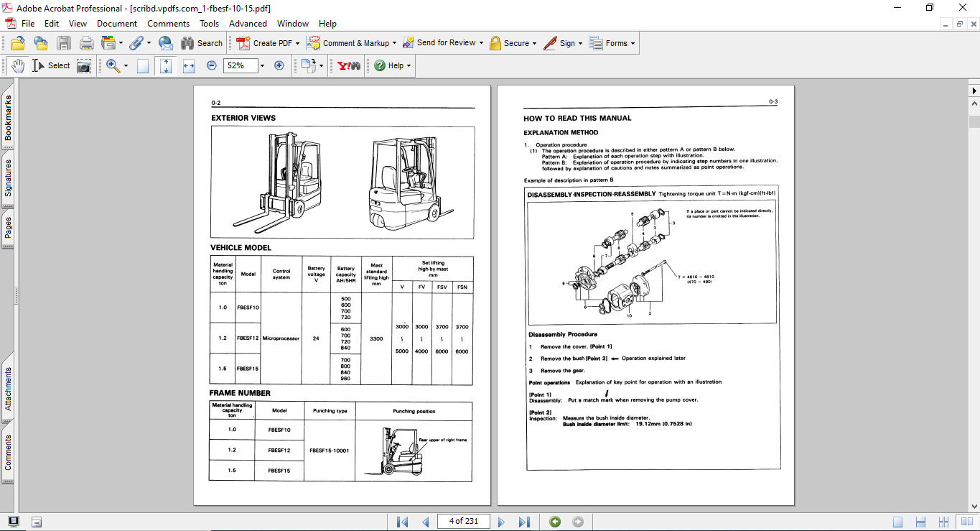Click the Search button with binoculars

pyautogui.click(x=202, y=43)
